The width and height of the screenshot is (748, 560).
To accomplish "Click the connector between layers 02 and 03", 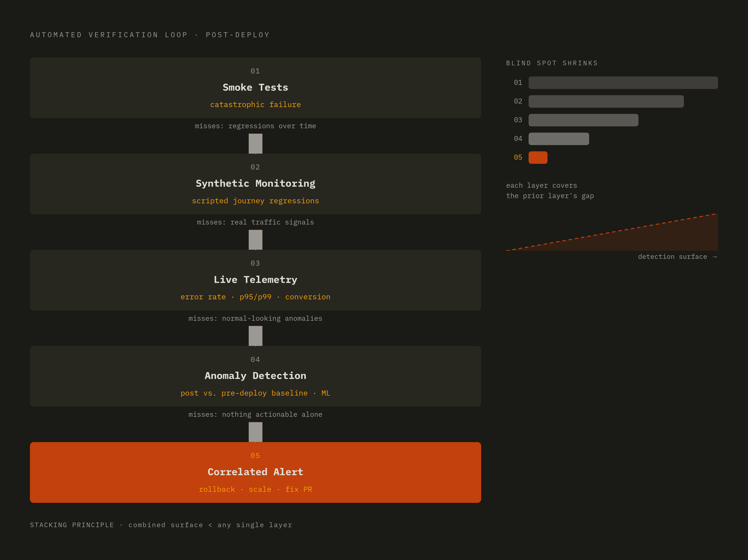I will [255, 239].
